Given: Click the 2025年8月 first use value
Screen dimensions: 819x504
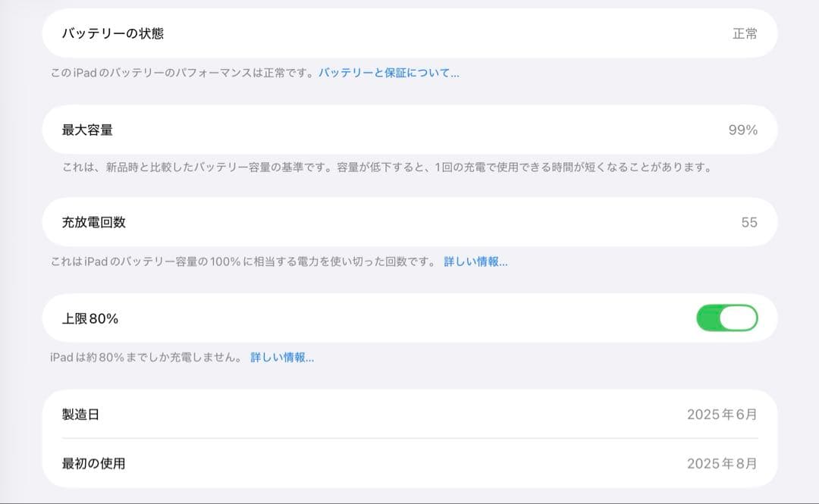Looking at the screenshot, I should click(x=721, y=463).
